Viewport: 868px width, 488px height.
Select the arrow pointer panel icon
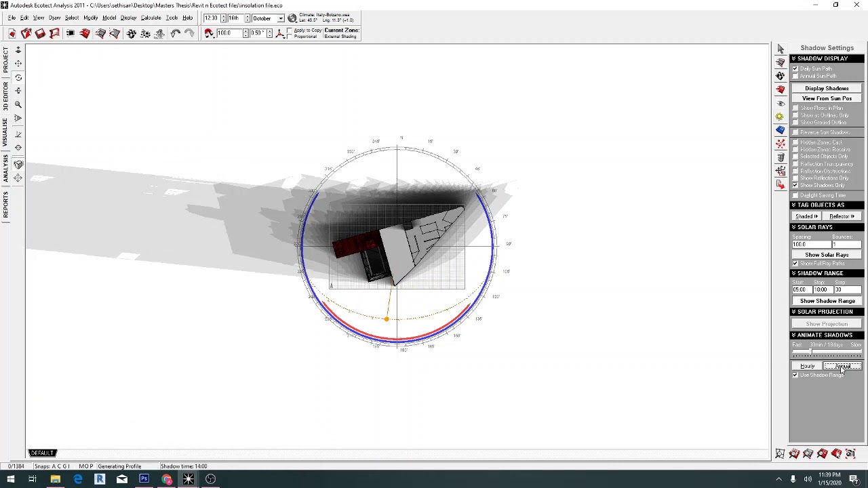[x=781, y=49]
